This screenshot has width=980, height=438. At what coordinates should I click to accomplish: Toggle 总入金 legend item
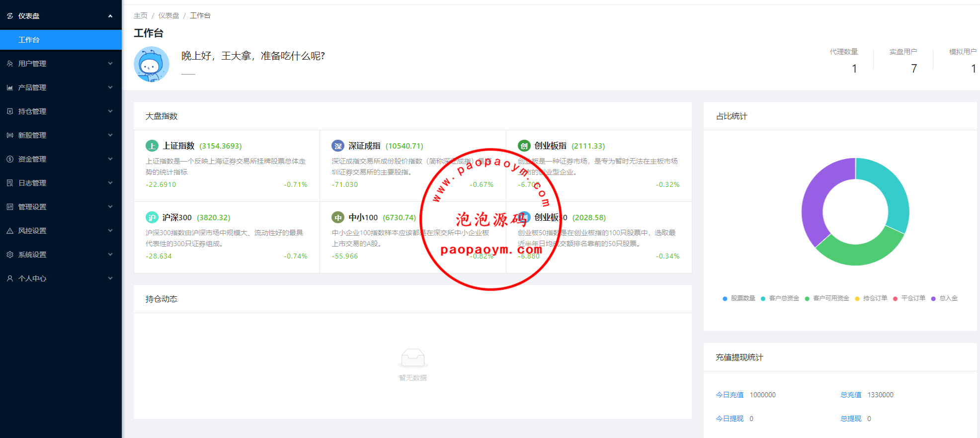pos(944,298)
